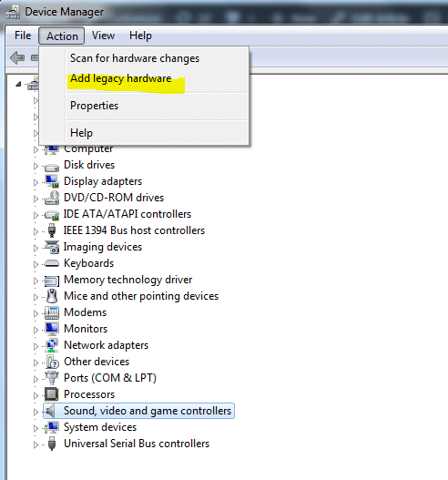Expand Sound, video and game controllers node
Screen dimensions: 448x480
pyautogui.click(x=36, y=412)
